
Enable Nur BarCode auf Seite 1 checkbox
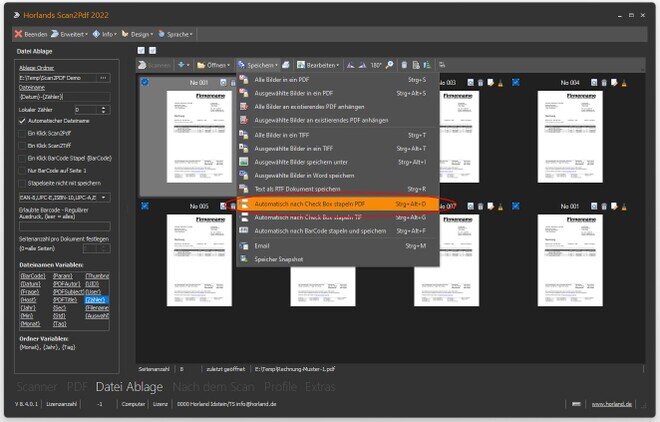pyautogui.click(x=22, y=171)
